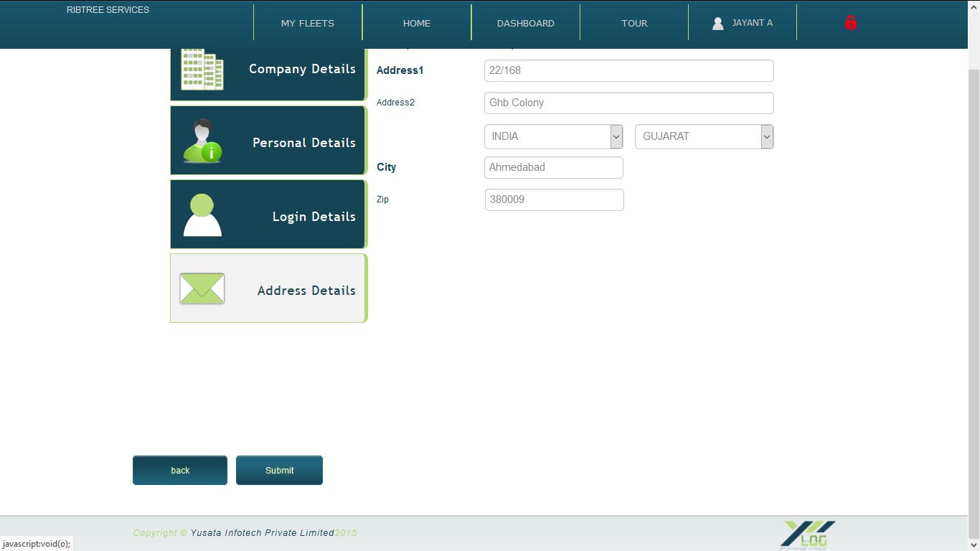
Task: Select the Address Details tab
Action: pyautogui.click(x=268, y=288)
